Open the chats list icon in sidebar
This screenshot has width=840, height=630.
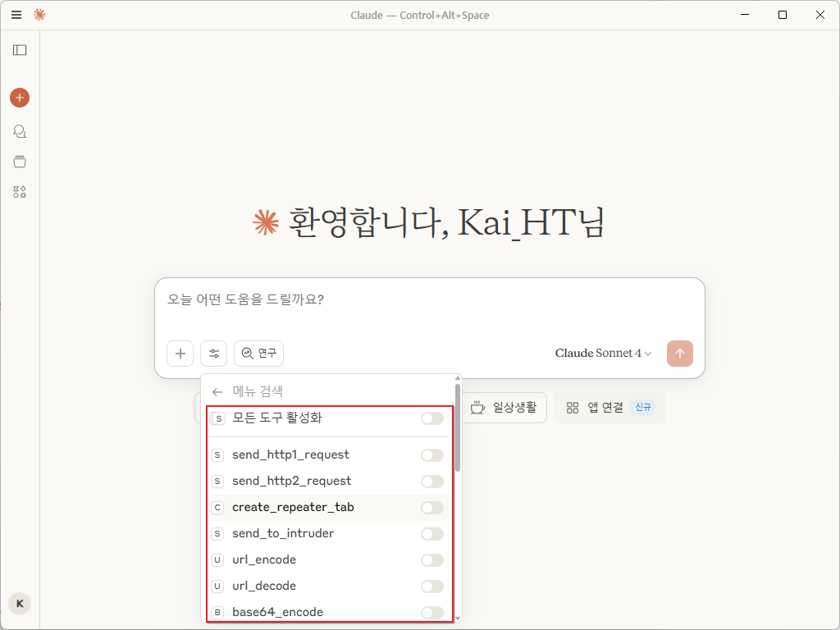tap(20, 131)
